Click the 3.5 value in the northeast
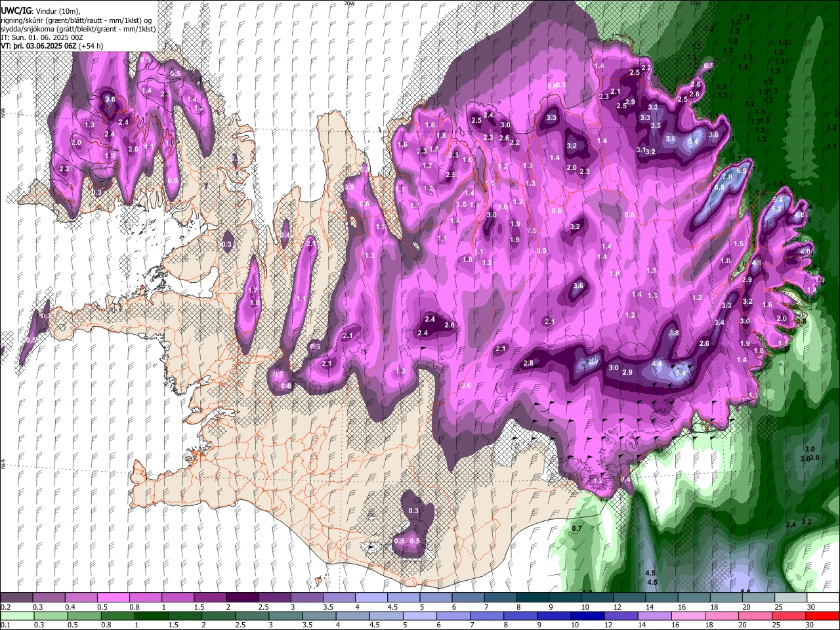This screenshot has height=630, width=840. point(656,125)
